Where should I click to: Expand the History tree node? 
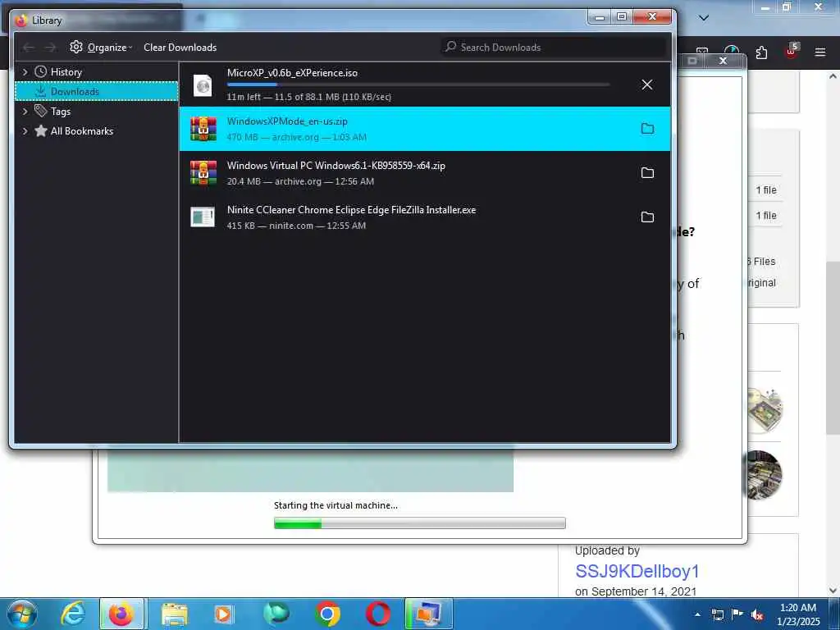pyautogui.click(x=25, y=72)
